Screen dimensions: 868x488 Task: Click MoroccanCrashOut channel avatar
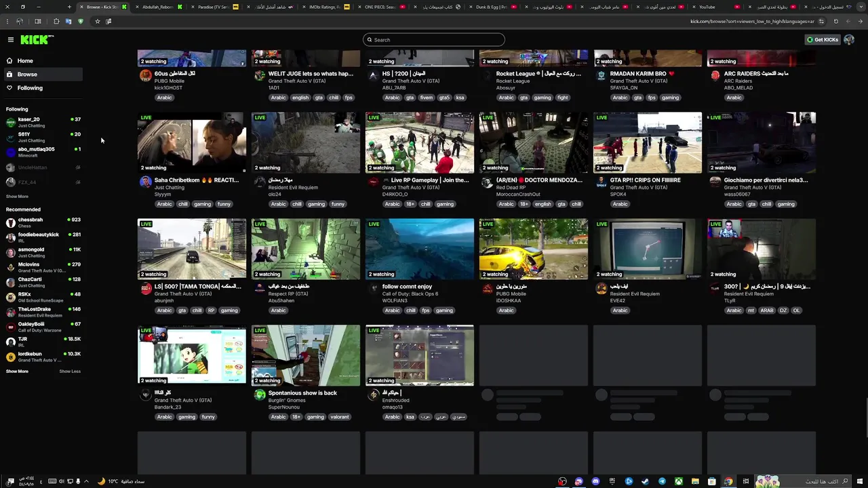click(488, 182)
